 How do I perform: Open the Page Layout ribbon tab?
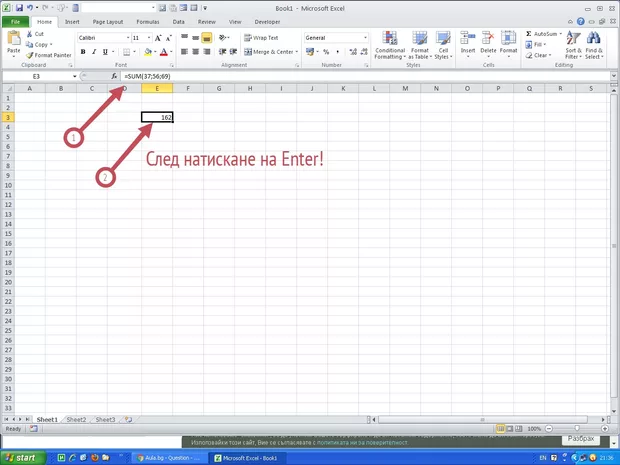coord(107,20)
